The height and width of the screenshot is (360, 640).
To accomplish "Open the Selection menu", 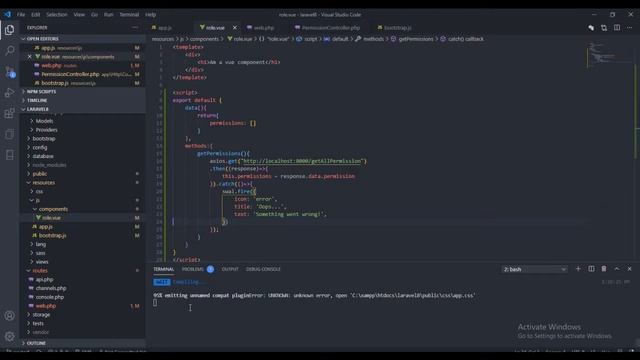I will point(56,14).
